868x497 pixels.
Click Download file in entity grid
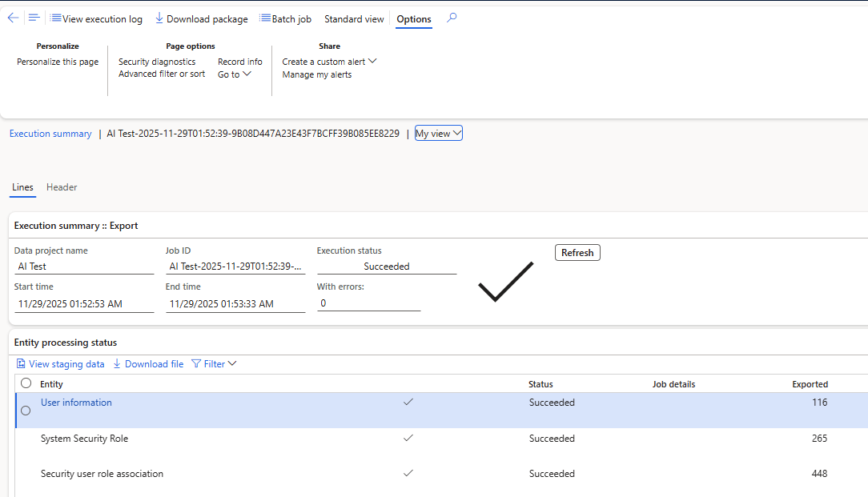coord(147,364)
